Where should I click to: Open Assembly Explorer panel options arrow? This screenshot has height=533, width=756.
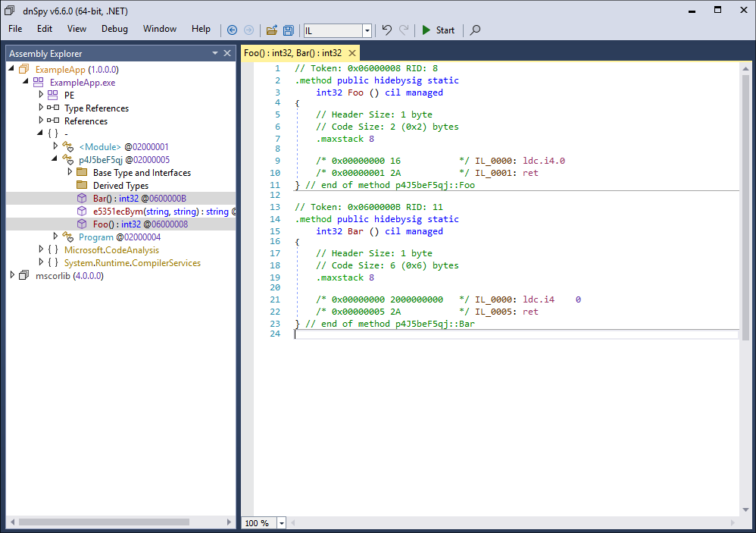[x=215, y=53]
